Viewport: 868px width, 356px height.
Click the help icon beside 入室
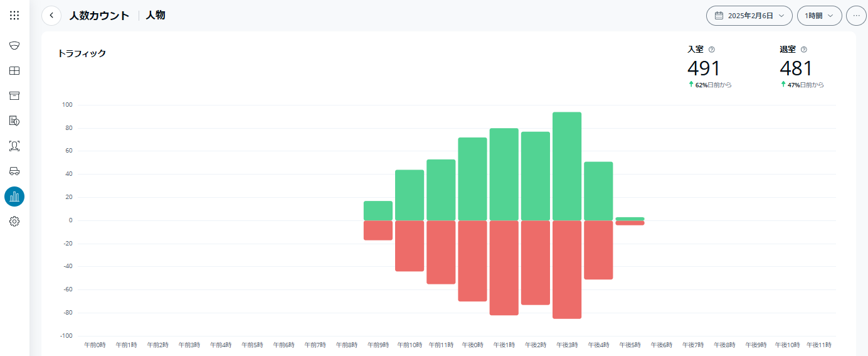(712, 50)
